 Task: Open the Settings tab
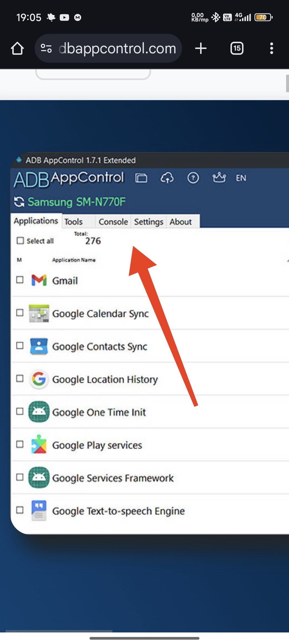149,222
